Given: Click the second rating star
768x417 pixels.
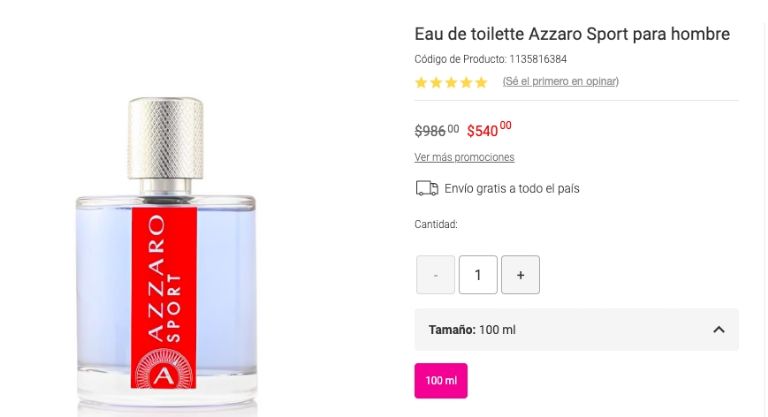Looking at the screenshot, I should click(436, 82).
